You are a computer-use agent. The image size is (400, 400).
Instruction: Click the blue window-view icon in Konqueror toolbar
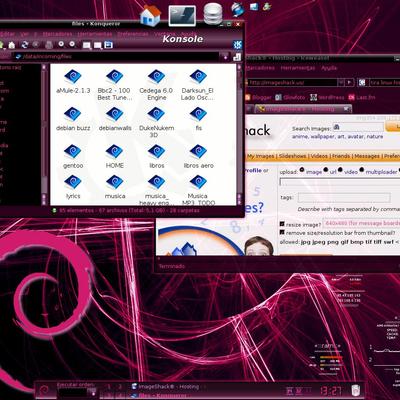click(x=108, y=44)
